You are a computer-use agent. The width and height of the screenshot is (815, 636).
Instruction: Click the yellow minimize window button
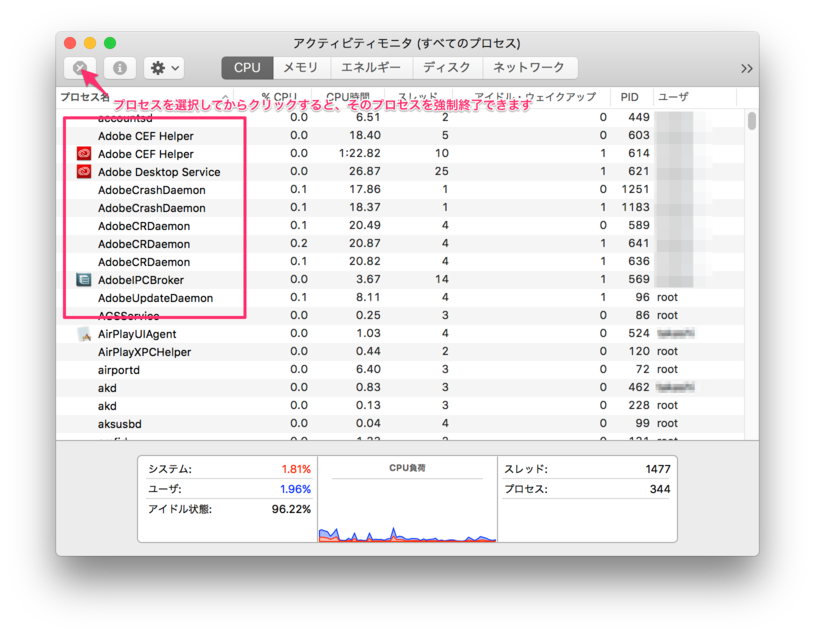tap(90, 43)
